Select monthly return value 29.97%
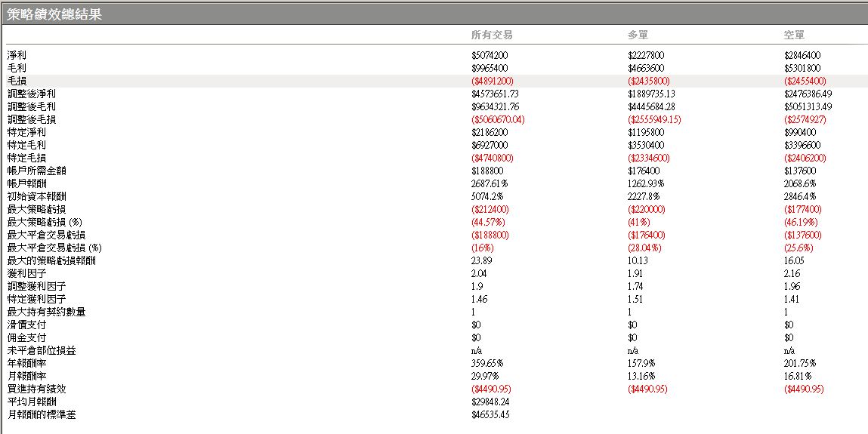 [x=485, y=376]
